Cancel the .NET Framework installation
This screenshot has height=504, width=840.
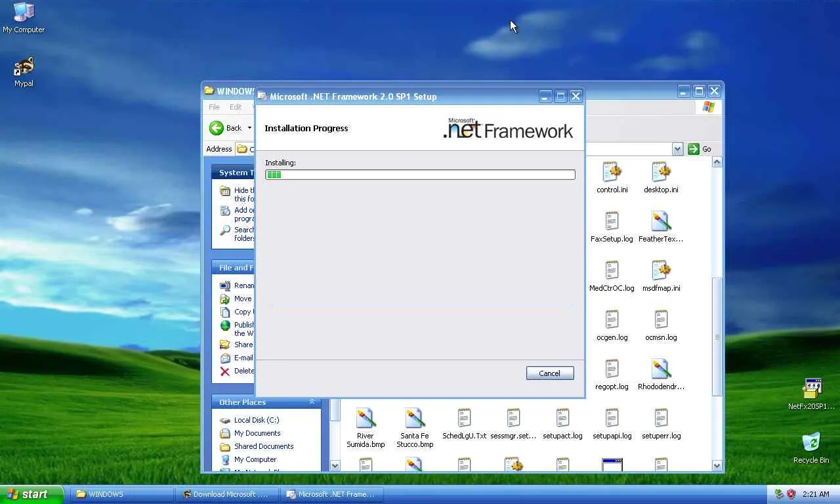[x=550, y=373]
